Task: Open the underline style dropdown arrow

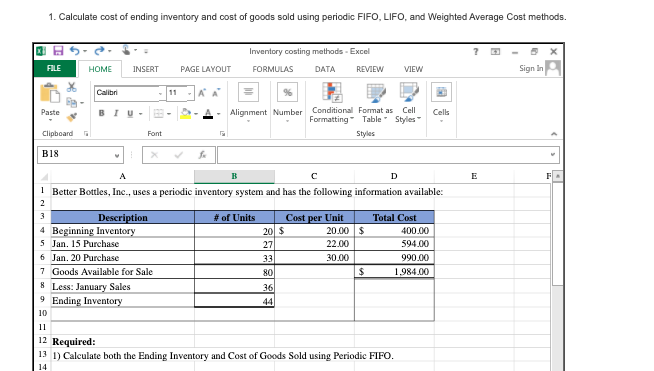Action: click(141, 114)
